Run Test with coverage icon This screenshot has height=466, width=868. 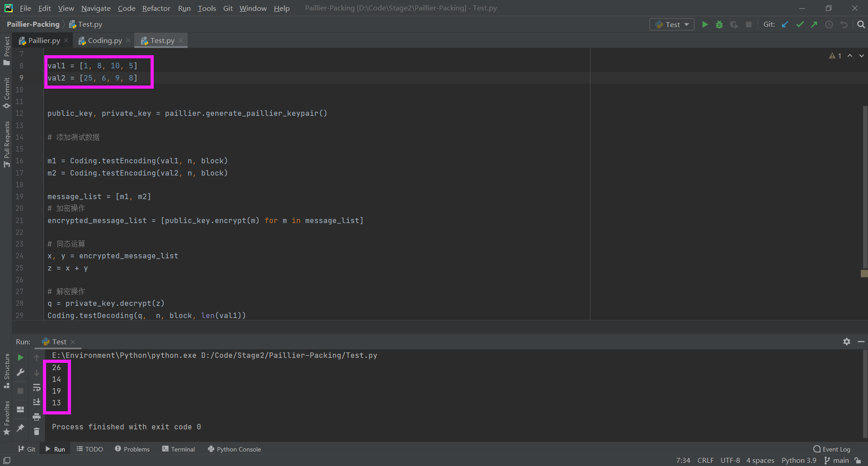734,24
